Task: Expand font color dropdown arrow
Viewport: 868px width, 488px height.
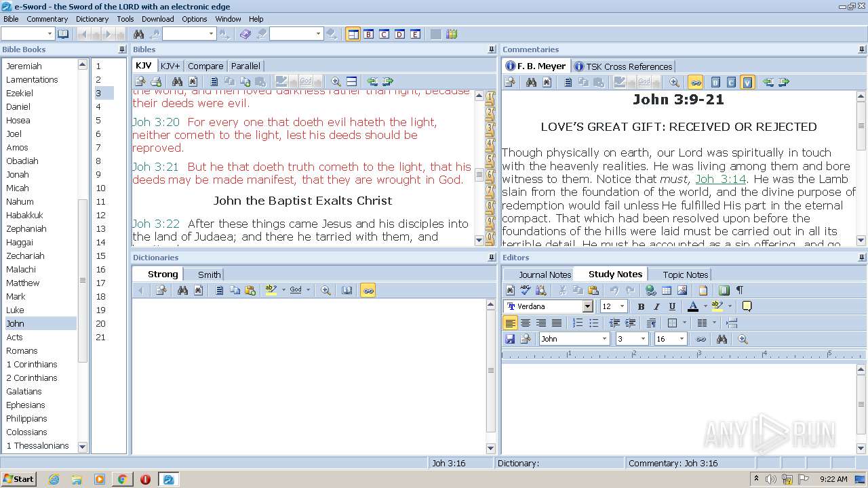Action: (x=705, y=306)
